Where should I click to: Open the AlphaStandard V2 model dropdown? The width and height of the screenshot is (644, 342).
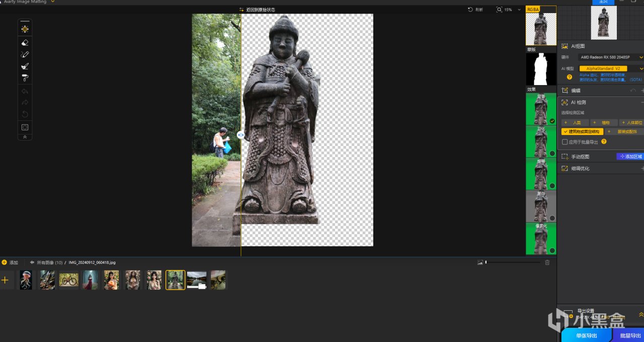pyautogui.click(x=611, y=69)
